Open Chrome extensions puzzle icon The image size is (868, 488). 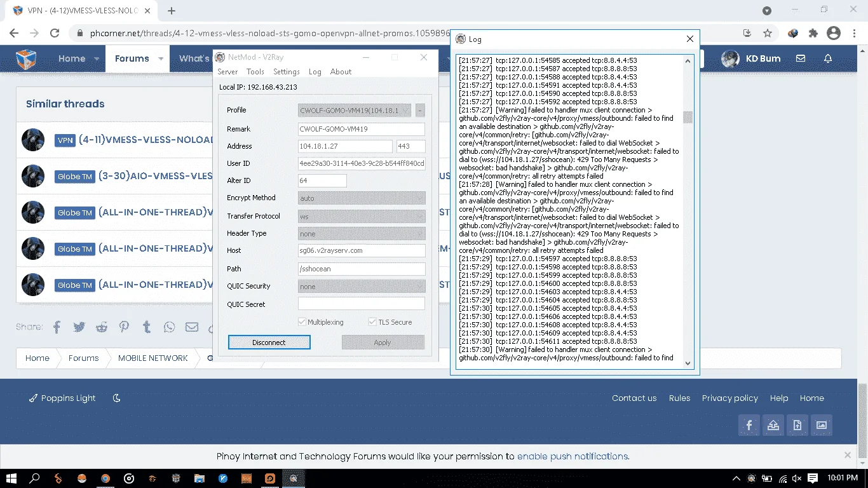click(x=813, y=33)
